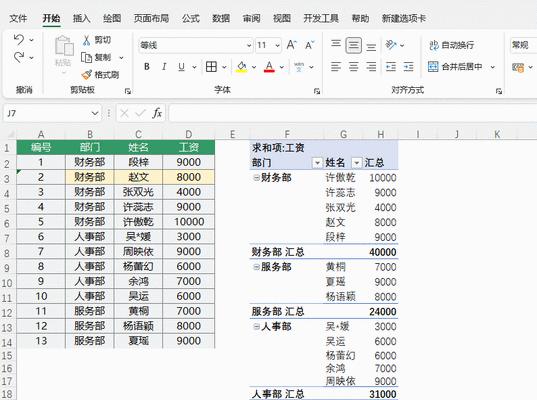The width and height of the screenshot is (537, 400).
Task: Toggle Wrap Text (自动换行)
Action: tap(451, 45)
